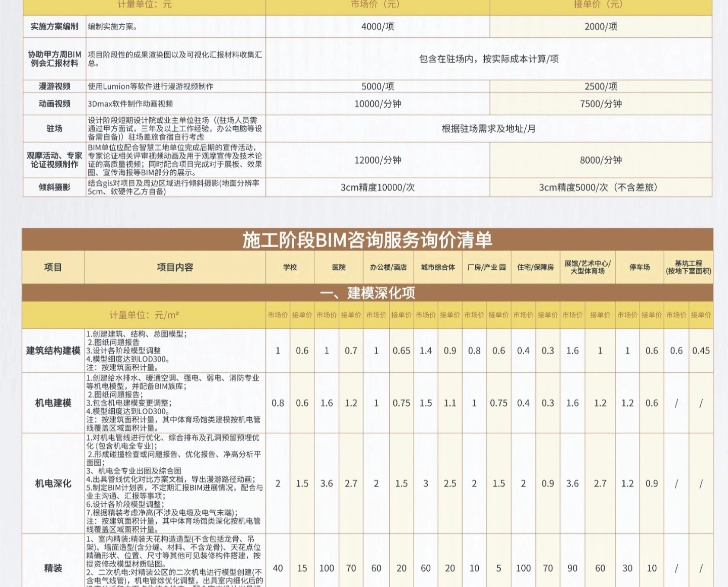Click the 基坑工程 column header
The width and height of the screenshot is (728, 587).
688,267
